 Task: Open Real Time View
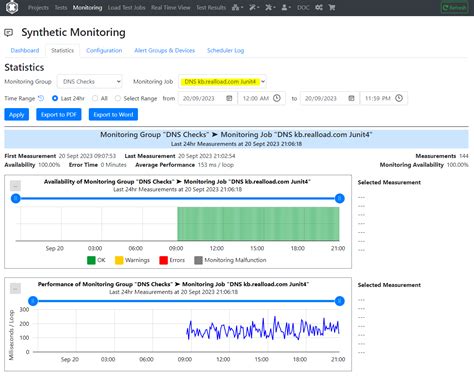tap(170, 7)
